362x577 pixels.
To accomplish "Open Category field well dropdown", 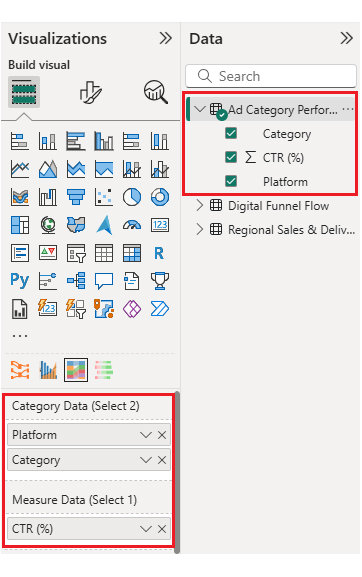I will point(146,460).
